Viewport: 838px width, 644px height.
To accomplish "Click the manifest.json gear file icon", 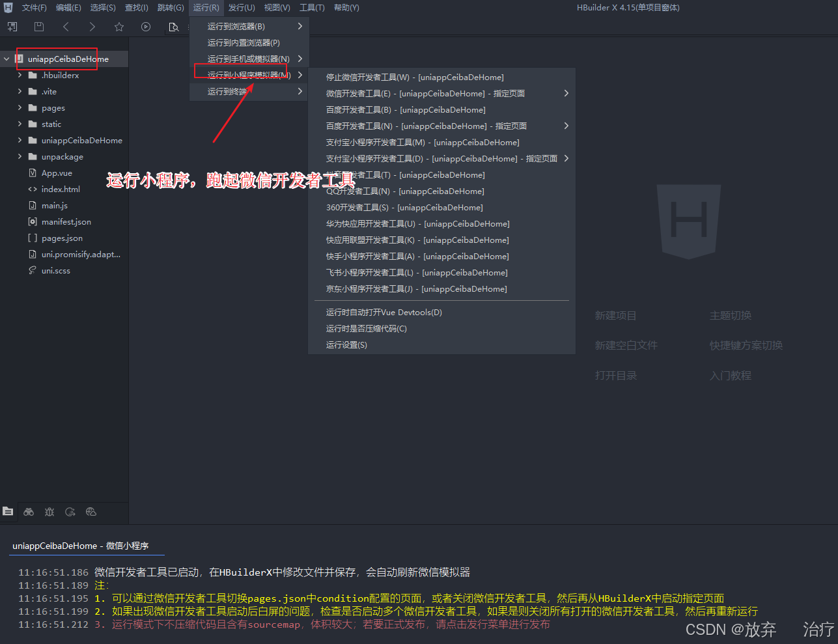I will click(x=33, y=221).
